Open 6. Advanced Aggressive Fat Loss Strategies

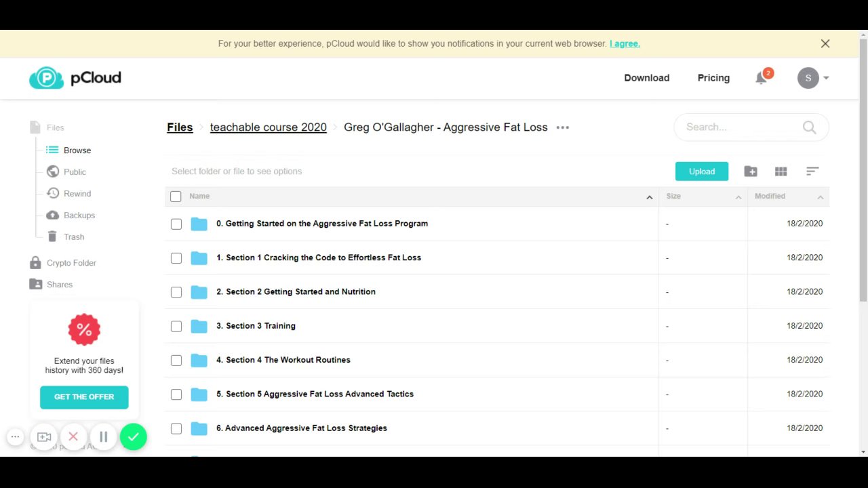click(302, 428)
